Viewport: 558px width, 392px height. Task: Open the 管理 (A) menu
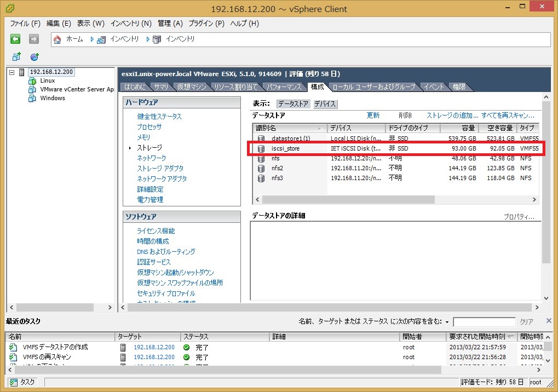170,24
